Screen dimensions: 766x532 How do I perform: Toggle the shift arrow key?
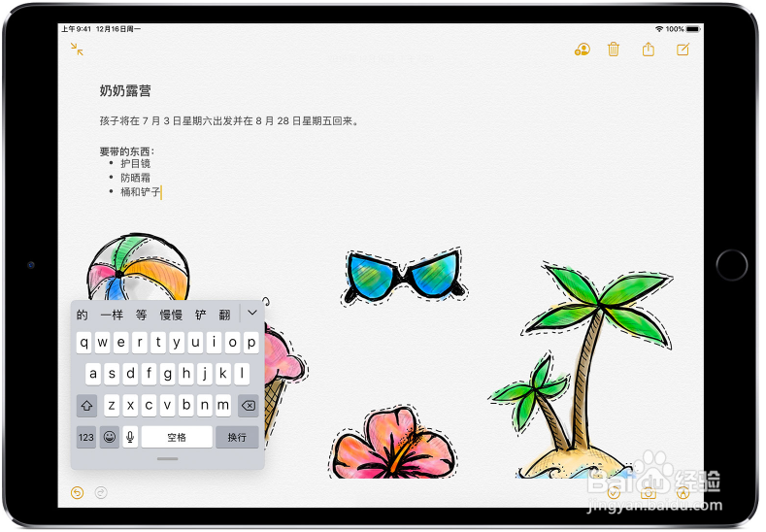(87, 406)
